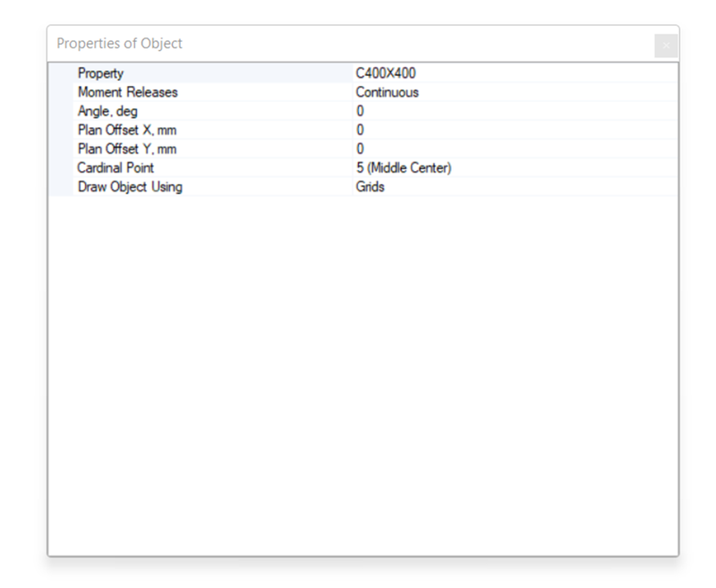Edit the Angle, deg value field
The image size is (716, 588).
(516, 111)
